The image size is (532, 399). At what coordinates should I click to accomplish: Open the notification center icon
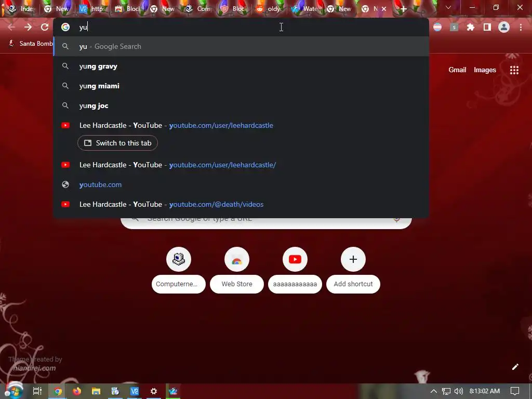[x=515, y=391]
